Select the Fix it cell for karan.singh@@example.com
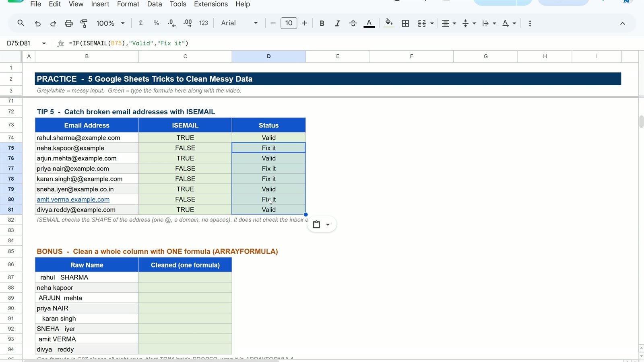Screen dimensions: 644x362 268,179
